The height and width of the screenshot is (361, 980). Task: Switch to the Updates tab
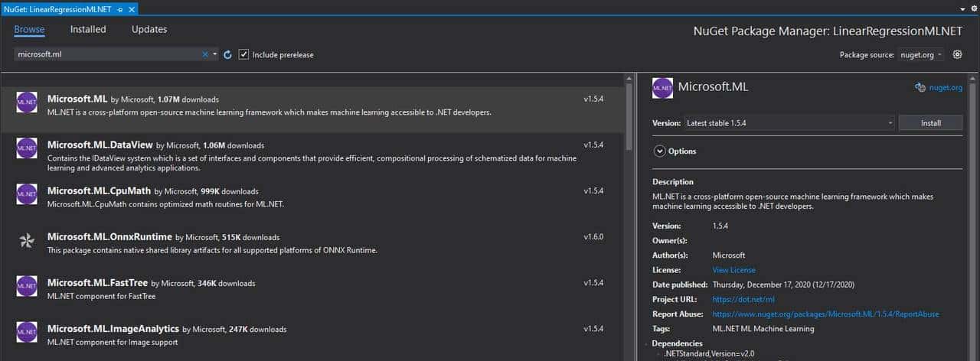(149, 30)
